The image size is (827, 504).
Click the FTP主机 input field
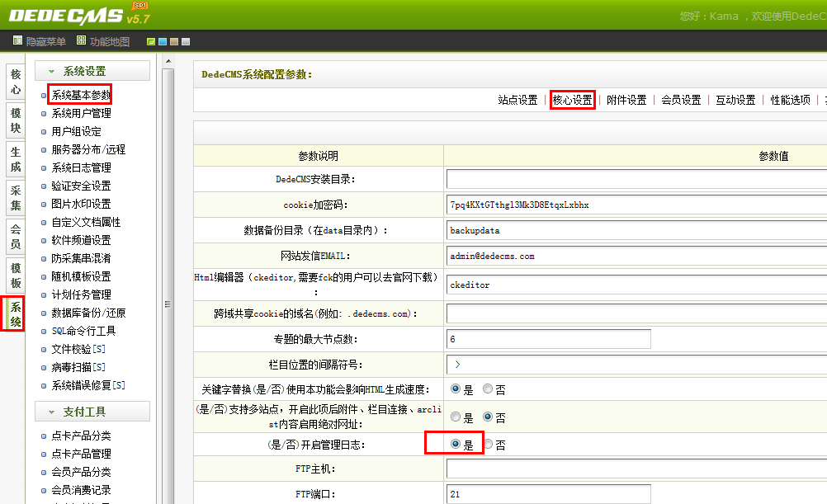pos(636,469)
